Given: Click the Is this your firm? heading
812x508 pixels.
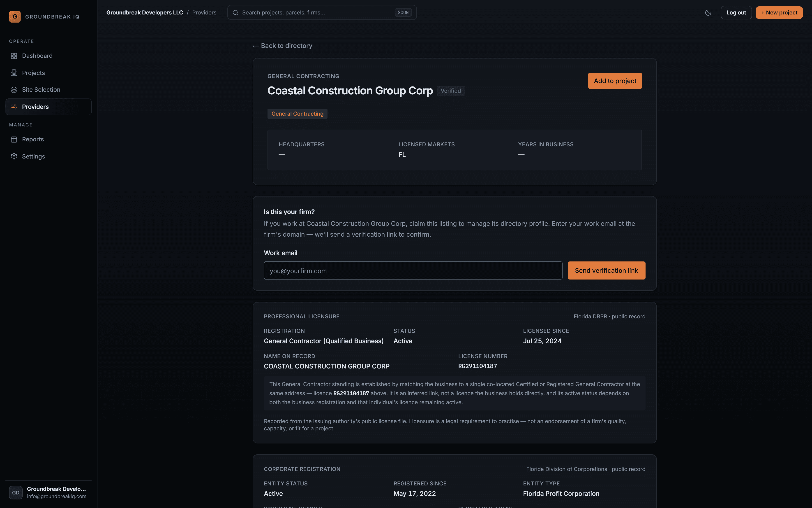Looking at the screenshot, I should point(289,212).
